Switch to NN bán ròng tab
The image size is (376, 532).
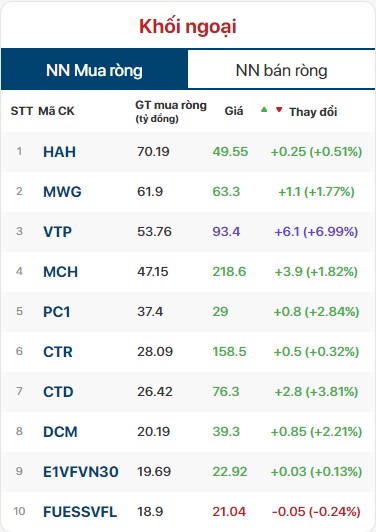[x=281, y=70]
